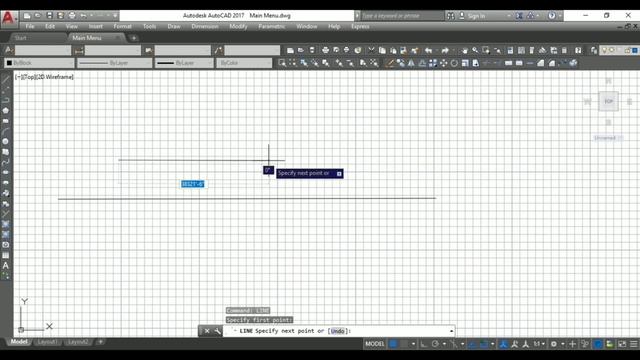The height and width of the screenshot is (360, 640).
Task: Toggle Ortho mode in the status bar
Action: (424, 344)
